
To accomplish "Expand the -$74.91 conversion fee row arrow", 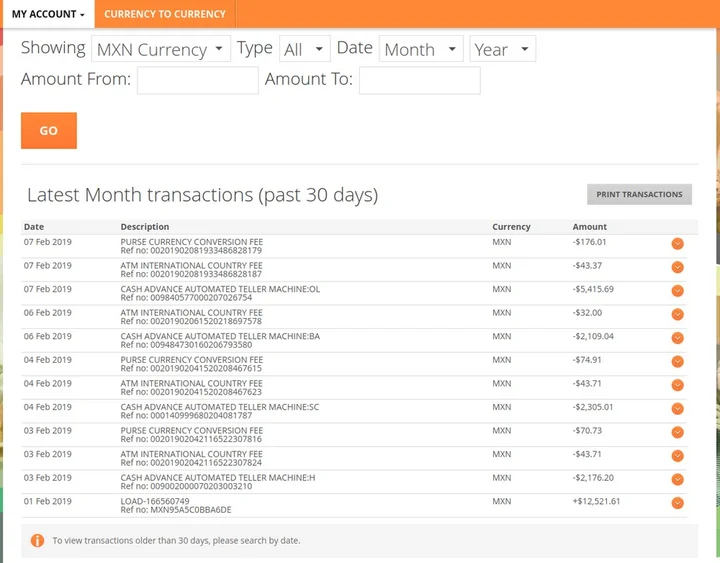I will tap(677, 361).
